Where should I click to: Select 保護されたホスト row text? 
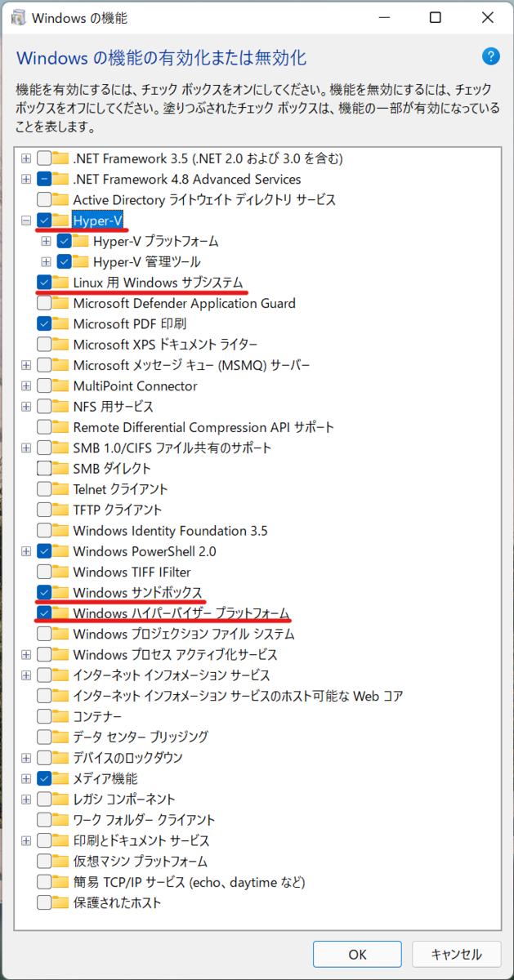pos(117,902)
